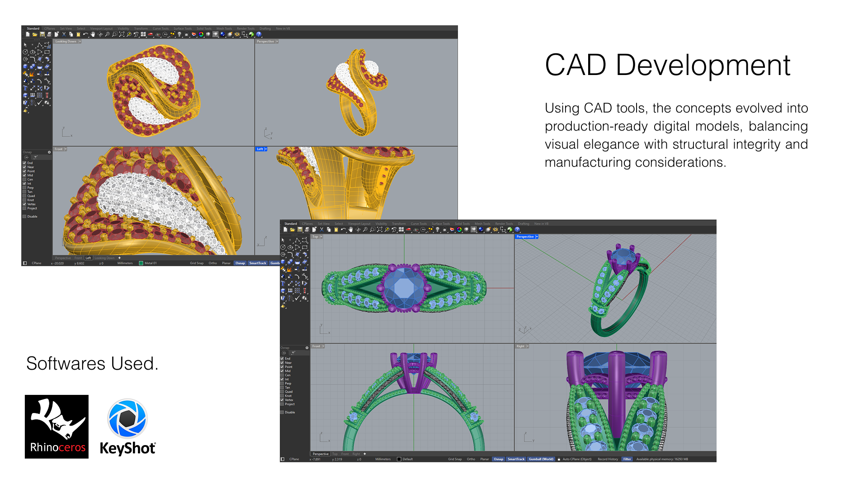Click Help question mark in upper Rhino toolbar
Image resolution: width=868 pixels, height=488 pixels.
(259, 34)
